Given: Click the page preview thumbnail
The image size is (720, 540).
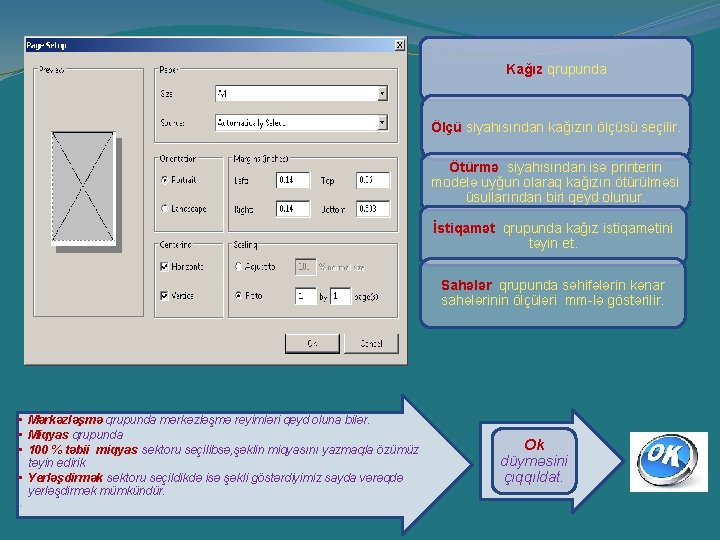Looking at the screenshot, I should pyautogui.click(x=86, y=191).
